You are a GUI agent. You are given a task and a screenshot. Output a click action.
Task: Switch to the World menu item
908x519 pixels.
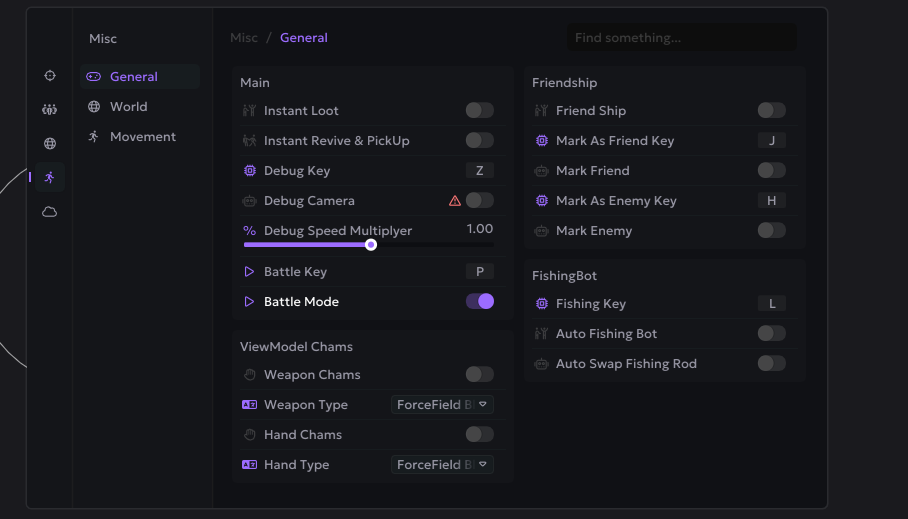[x=128, y=107]
